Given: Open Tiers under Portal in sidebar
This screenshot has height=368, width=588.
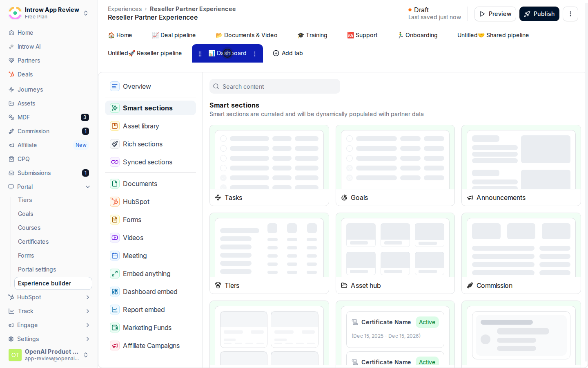Looking at the screenshot, I should 25,200.
